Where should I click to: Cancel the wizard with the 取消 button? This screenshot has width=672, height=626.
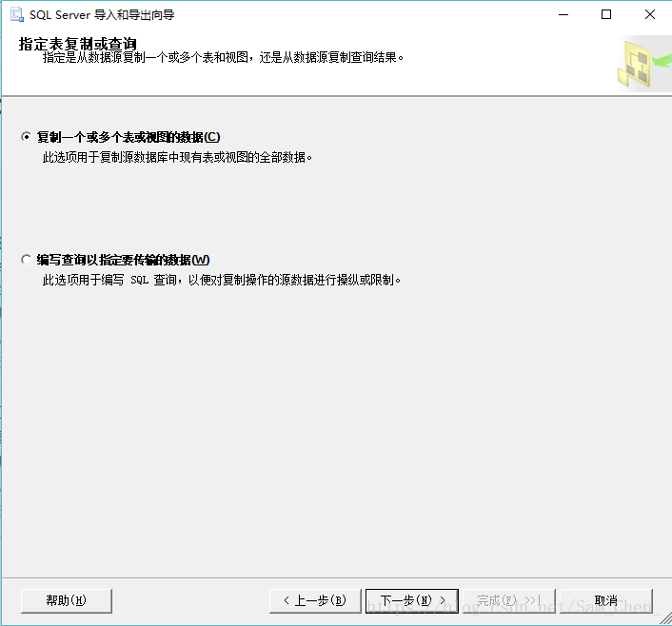tap(606, 600)
